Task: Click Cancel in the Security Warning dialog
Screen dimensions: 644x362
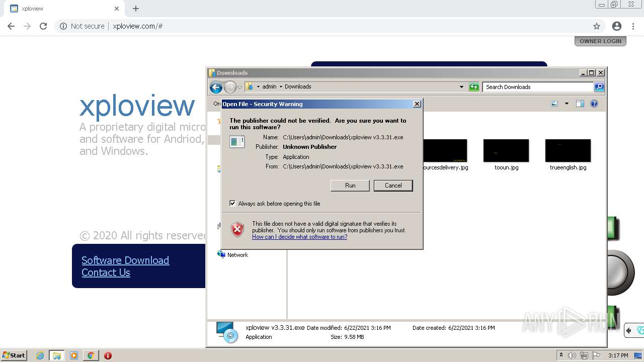Action: 393,186
